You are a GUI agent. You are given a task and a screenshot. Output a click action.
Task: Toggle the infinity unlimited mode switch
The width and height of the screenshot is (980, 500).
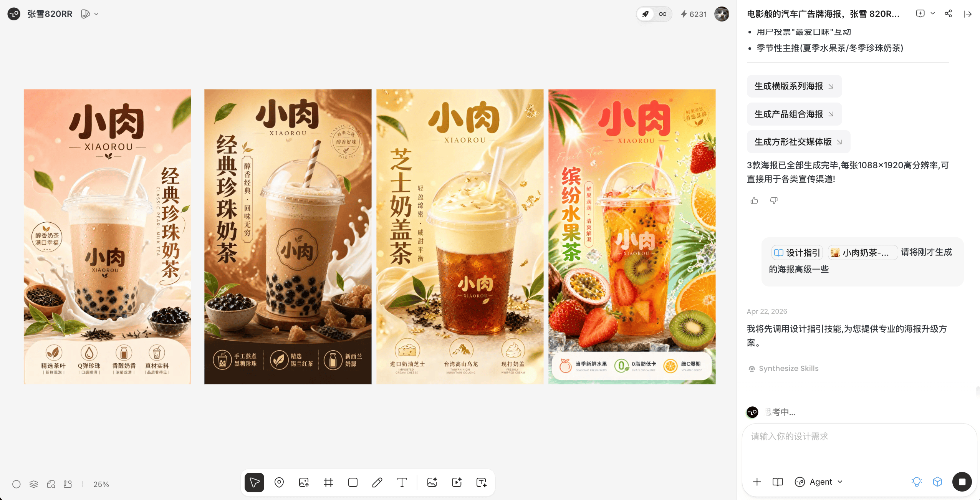point(663,14)
